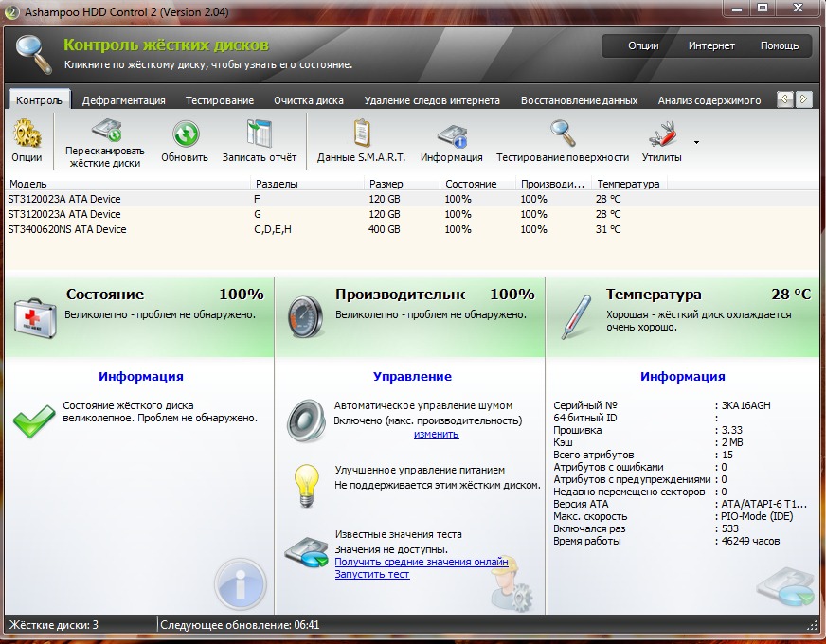
Task: Click PIO-Mode (IDE) max speed value
Action: (x=757, y=516)
